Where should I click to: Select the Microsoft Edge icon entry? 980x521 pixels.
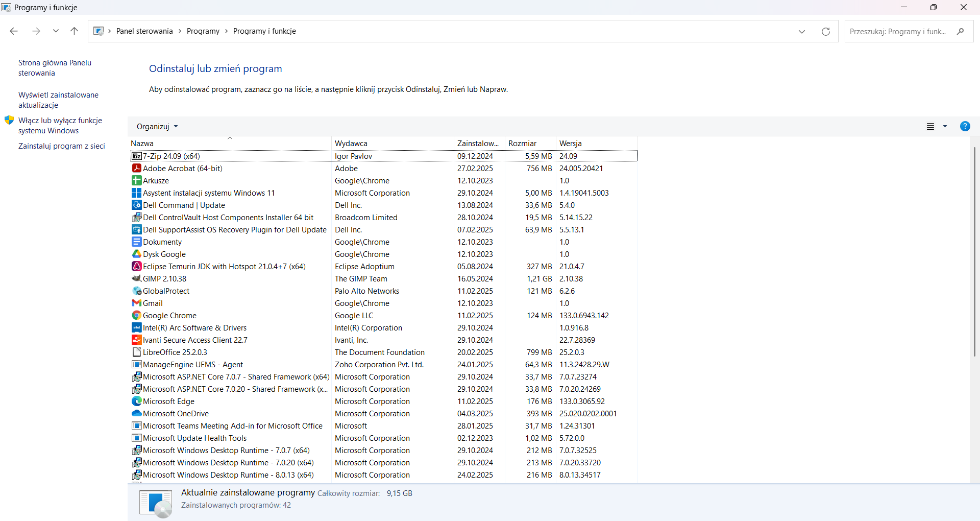[x=137, y=401]
